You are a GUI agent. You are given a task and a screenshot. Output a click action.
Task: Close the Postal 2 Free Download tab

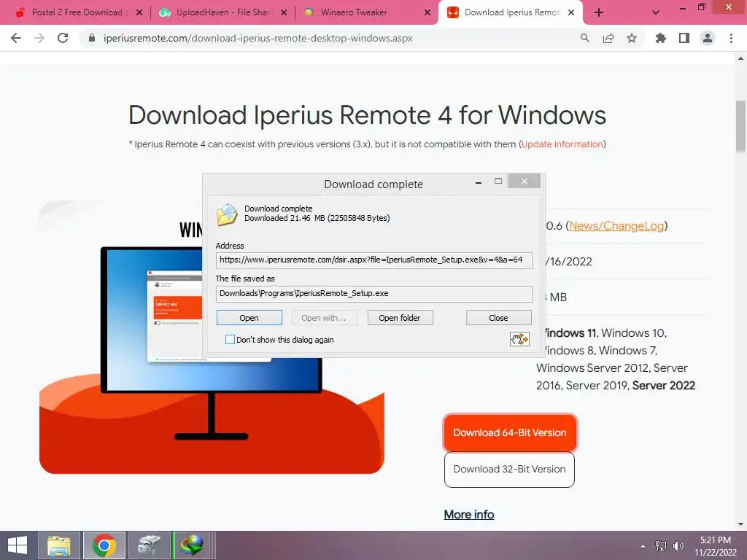[139, 12]
